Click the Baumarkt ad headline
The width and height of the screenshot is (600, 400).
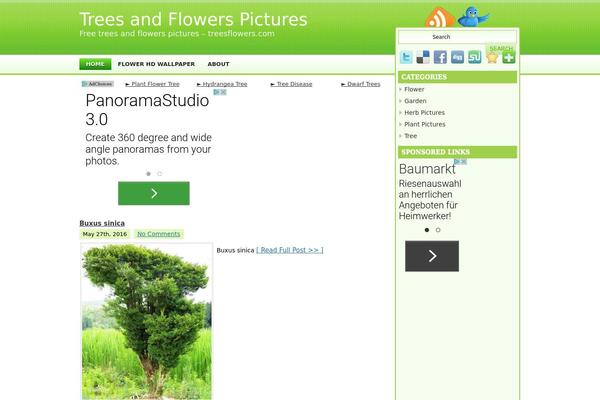[427, 169]
